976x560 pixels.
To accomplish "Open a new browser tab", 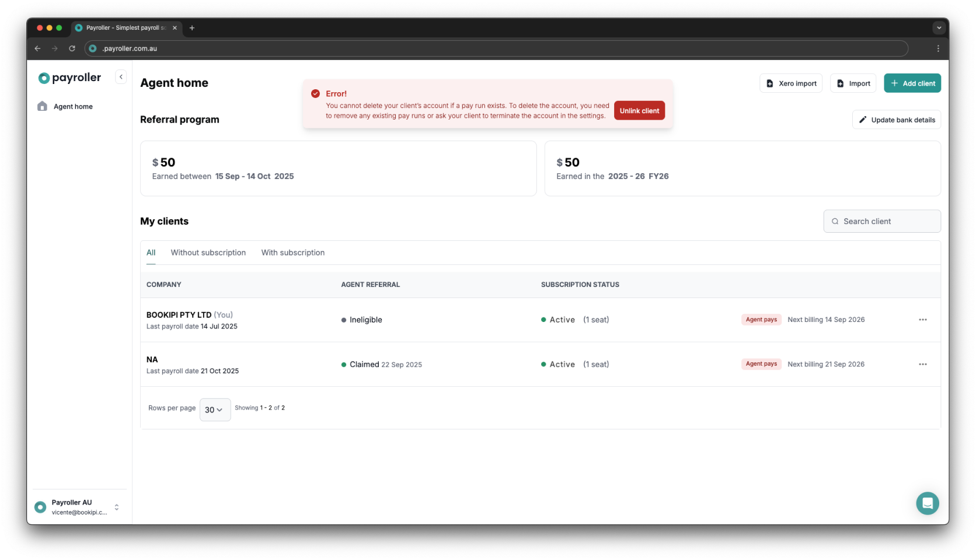I will click(x=191, y=27).
